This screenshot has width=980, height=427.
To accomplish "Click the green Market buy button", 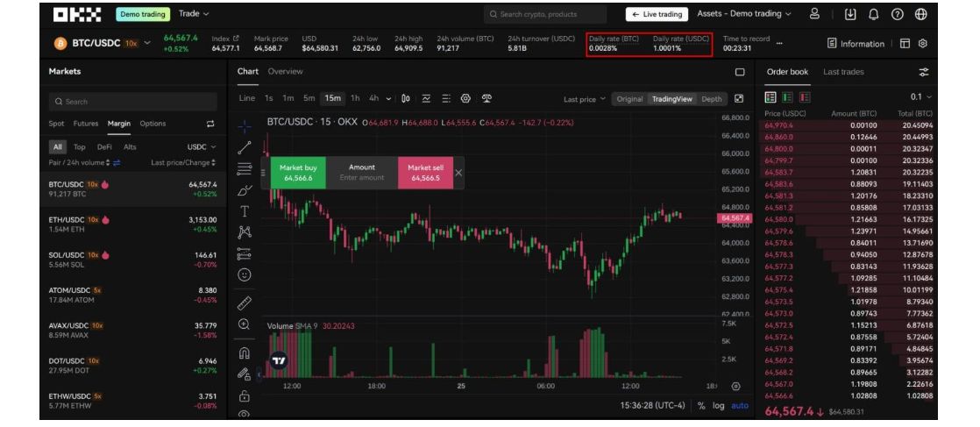I will coord(299,173).
